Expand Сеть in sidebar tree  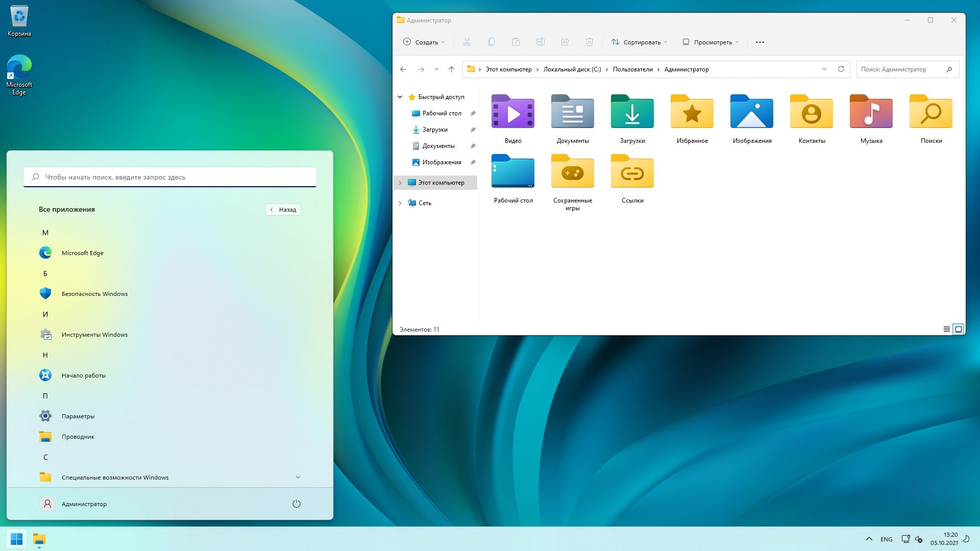(400, 203)
